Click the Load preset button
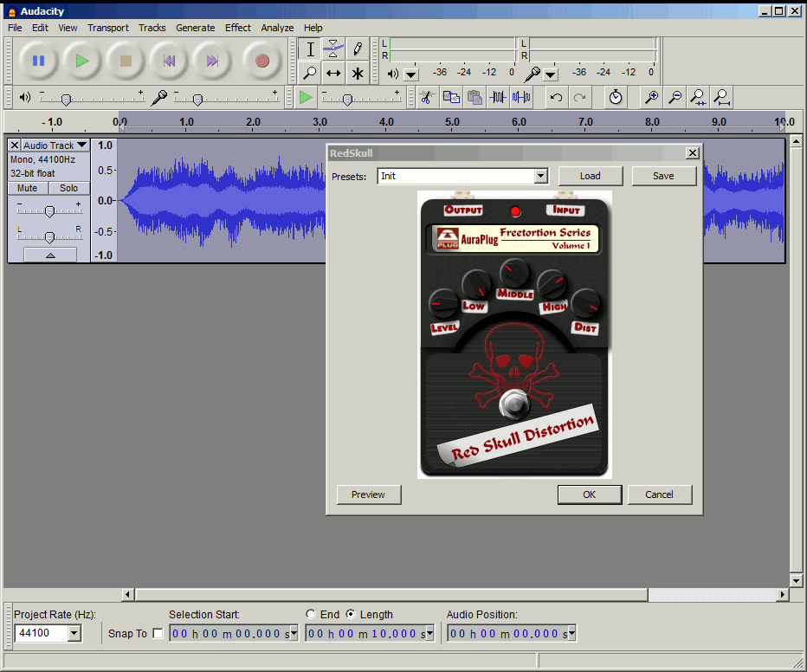Screen dimensions: 807x672 [x=591, y=176]
